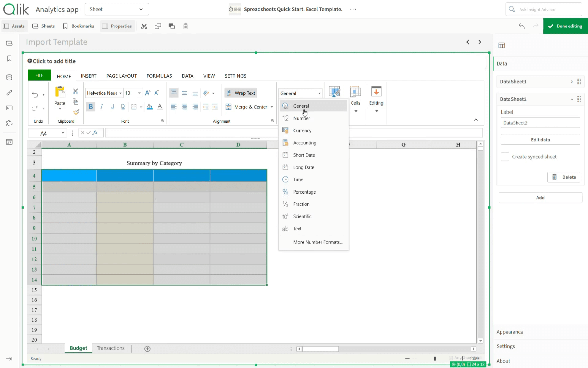Click the DataSheet2 label input field

(540, 123)
